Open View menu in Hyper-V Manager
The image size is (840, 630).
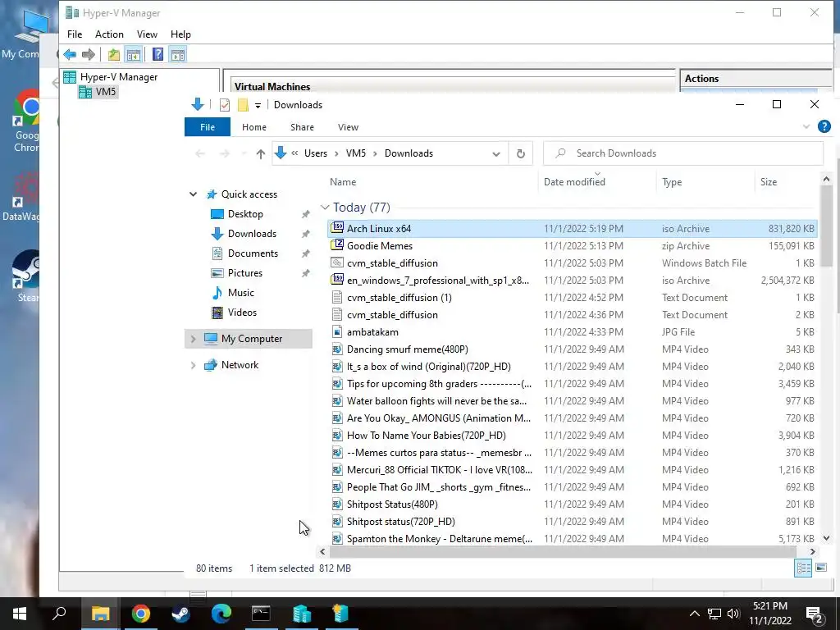147,34
